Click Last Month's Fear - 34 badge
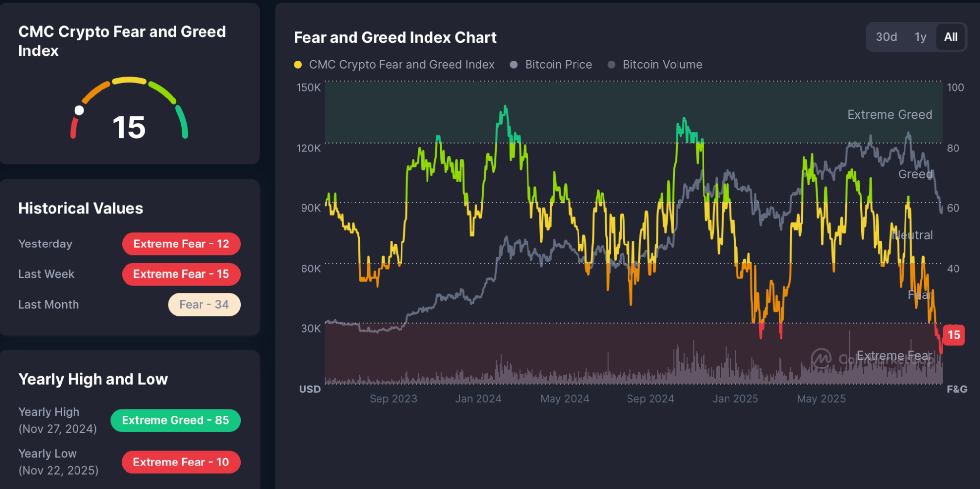 point(204,305)
